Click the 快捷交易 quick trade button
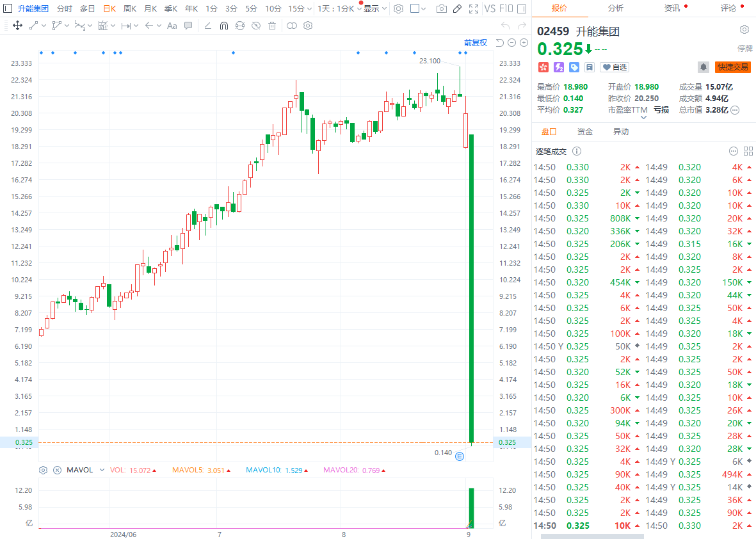The image size is (756, 539). [x=733, y=67]
